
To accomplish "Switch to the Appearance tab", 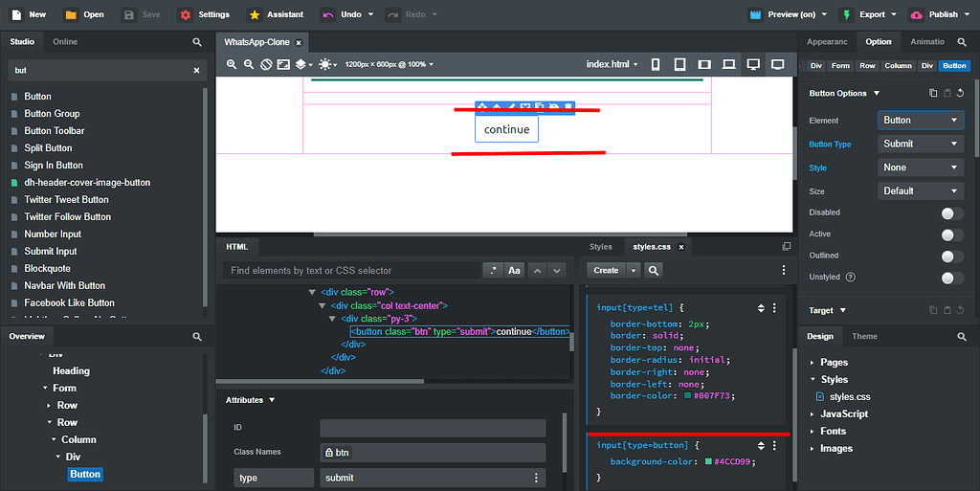I will coord(826,42).
